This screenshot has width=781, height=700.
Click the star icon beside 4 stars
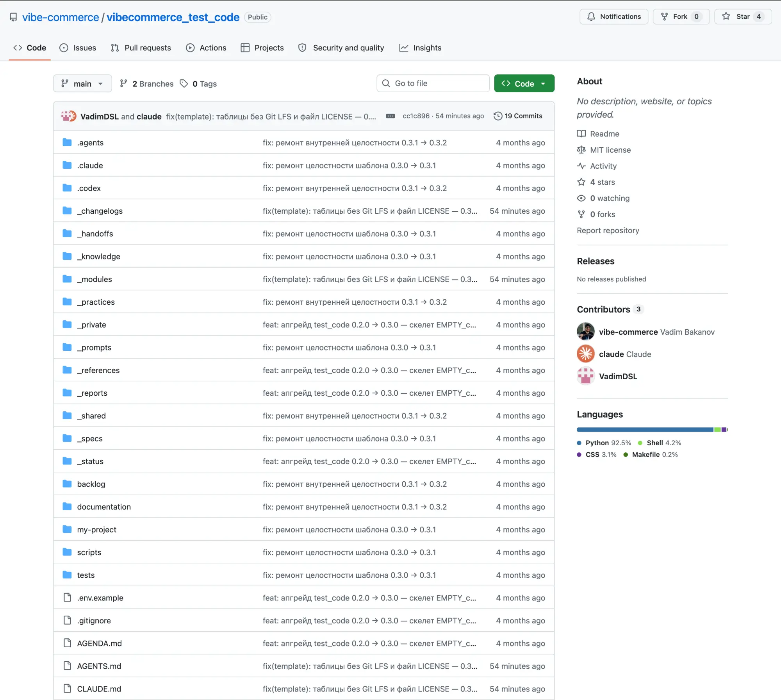[581, 182]
